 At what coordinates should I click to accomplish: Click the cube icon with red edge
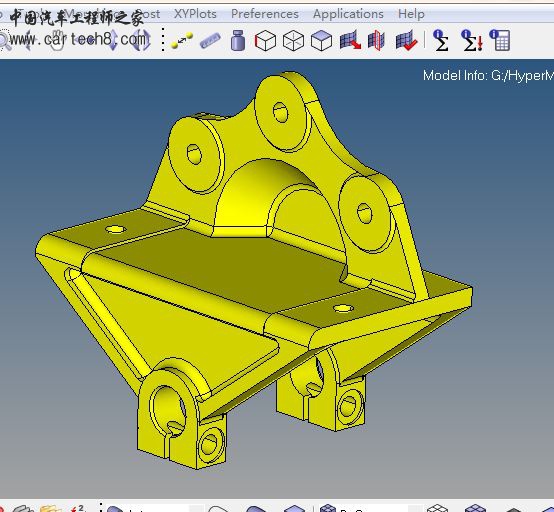click(265, 41)
